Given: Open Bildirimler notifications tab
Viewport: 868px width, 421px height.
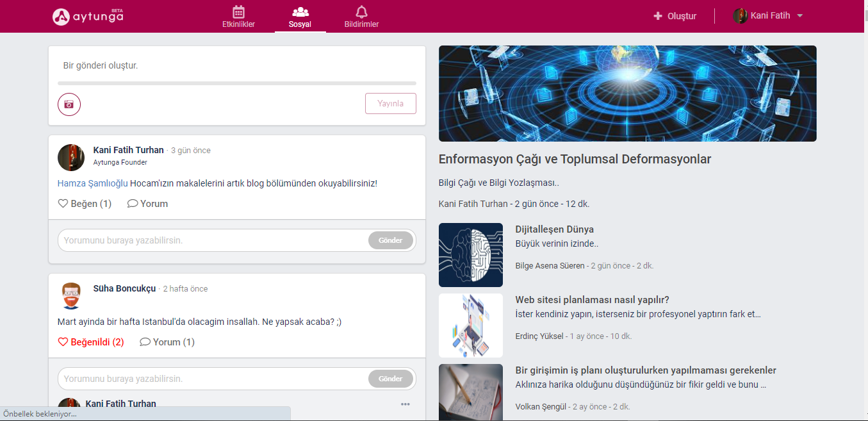Looking at the screenshot, I should tap(361, 17).
